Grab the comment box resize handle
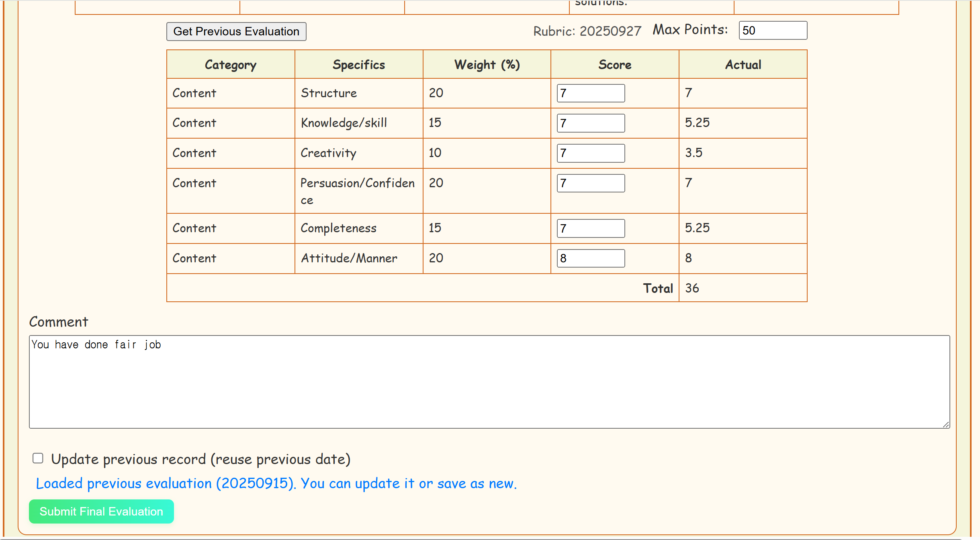This screenshot has width=980, height=540. tap(946, 425)
